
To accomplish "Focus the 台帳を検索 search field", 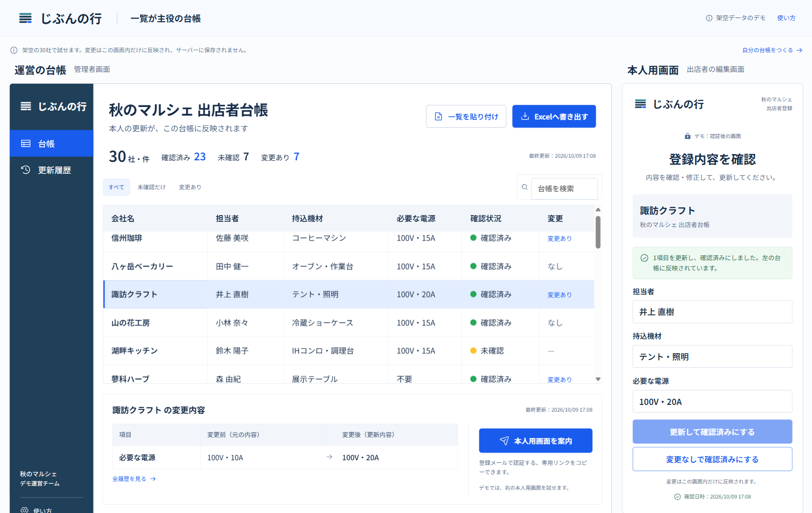I will point(564,189).
